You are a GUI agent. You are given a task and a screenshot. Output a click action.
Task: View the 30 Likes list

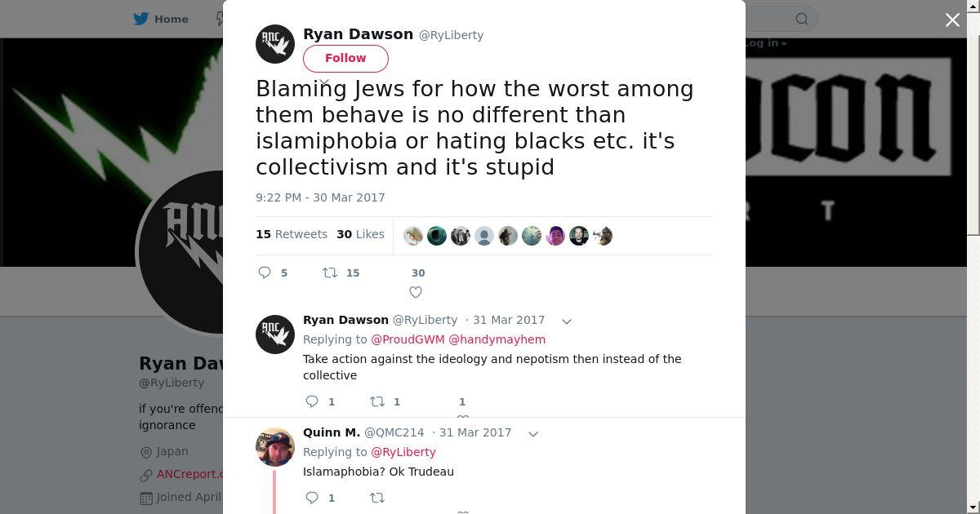[360, 234]
